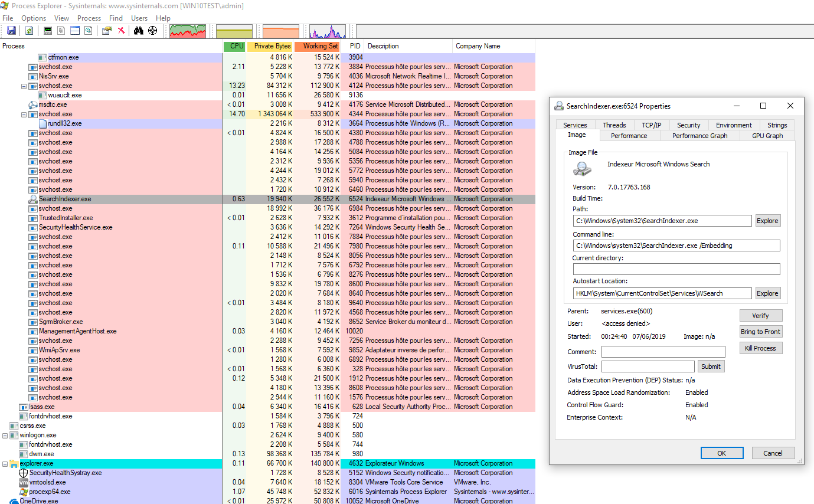
Task: Click the explorer.exe folder icon
Action: (14, 463)
